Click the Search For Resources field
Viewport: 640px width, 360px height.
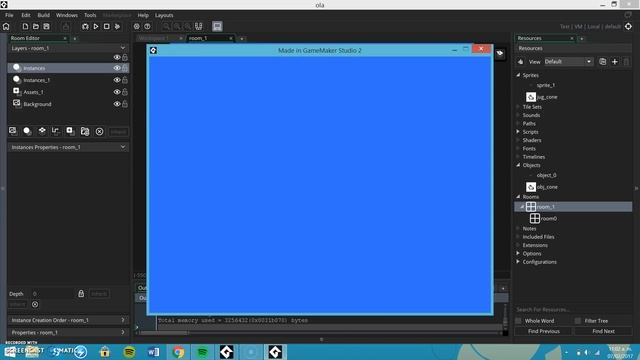tap(573, 309)
